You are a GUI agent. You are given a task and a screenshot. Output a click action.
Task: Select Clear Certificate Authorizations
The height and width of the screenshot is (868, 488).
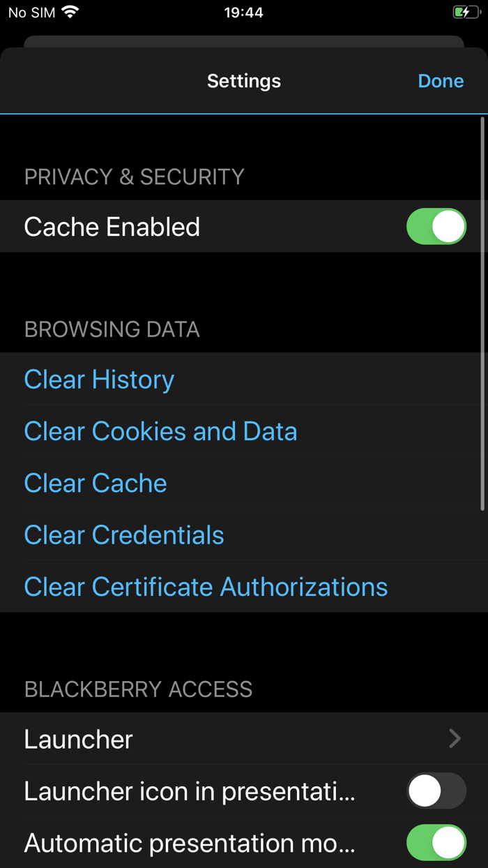pyautogui.click(x=206, y=586)
